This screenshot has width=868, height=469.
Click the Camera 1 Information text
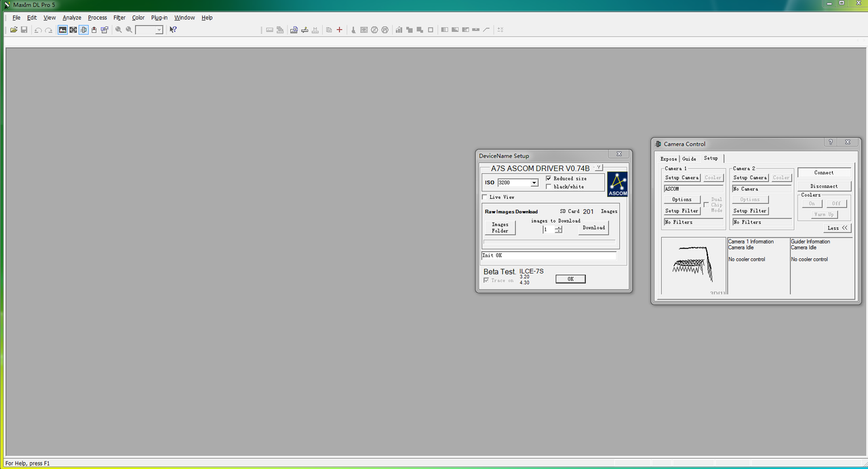751,242
